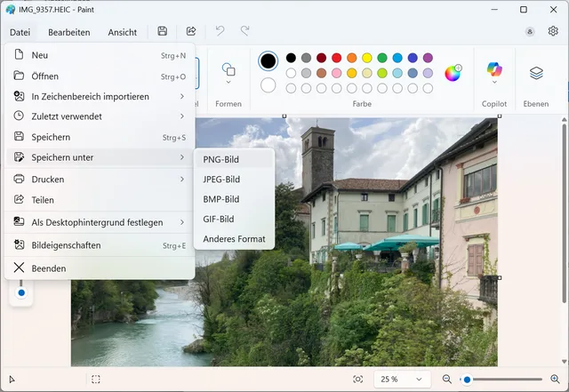The width and height of the screenshot is (569, 392).
Task: Click the zoom slider handle
Action: point(467,380)
